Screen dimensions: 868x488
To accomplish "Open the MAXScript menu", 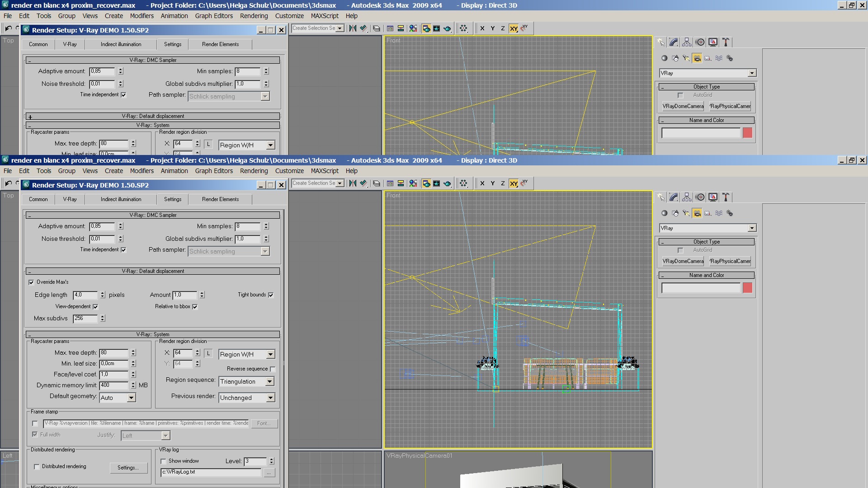I will [324, 171].
